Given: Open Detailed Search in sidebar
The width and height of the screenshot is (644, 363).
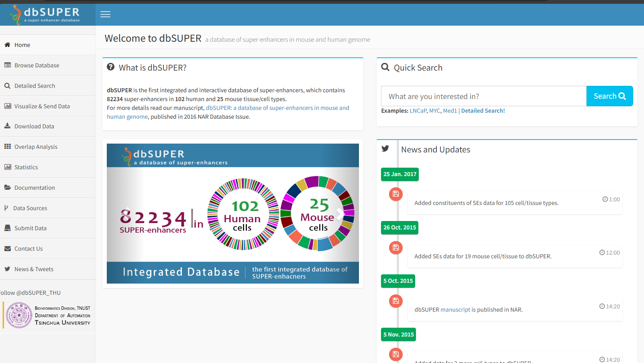Looking at the screenshot, I should (x=35, y=86).
